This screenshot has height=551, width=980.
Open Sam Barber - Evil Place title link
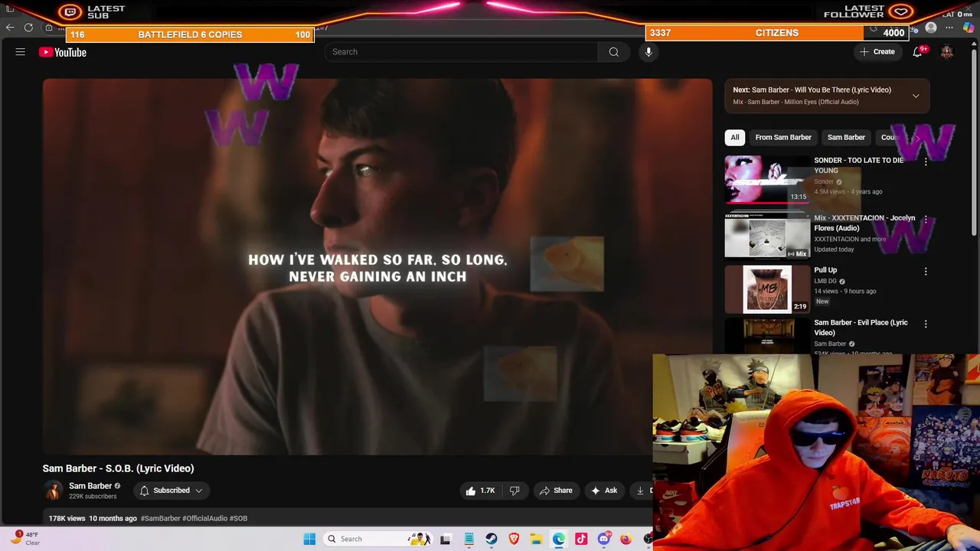pyautogui.click(x=861, y=328)
